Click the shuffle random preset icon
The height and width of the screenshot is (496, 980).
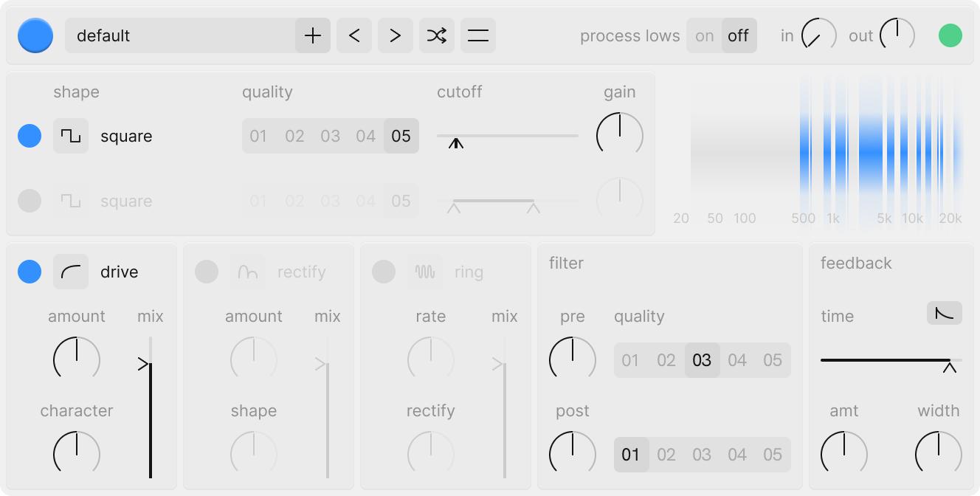[x=437, y=35]
